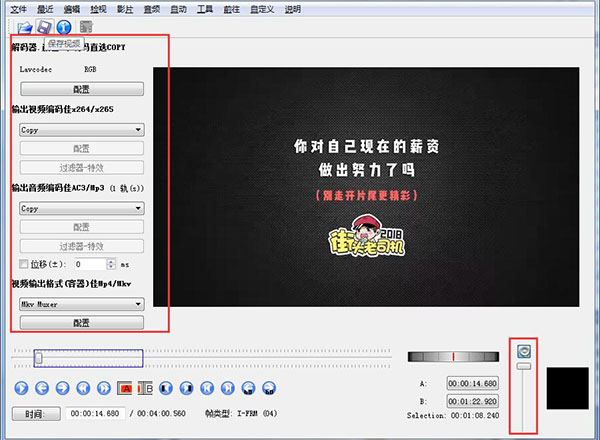This screenshot has height=440, width=600.
Task: Click marker B time 00:01:22.920
Action: pyautogui.click(x=473, y=401)
